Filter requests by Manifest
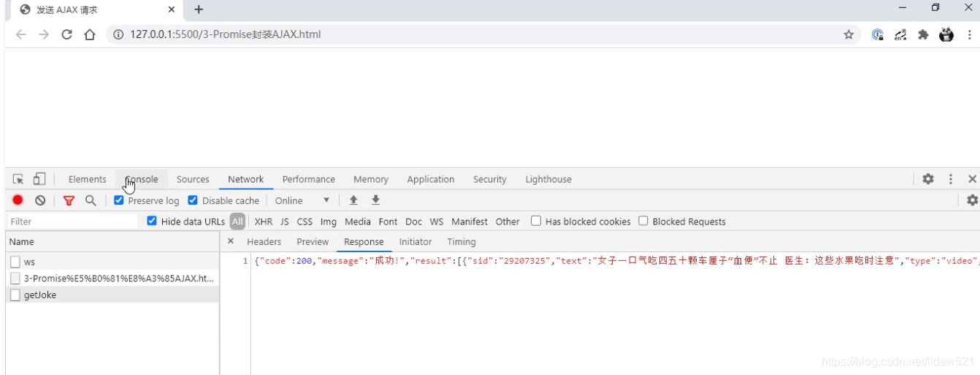This screenshot has height=375, width=980. (470, 221)
